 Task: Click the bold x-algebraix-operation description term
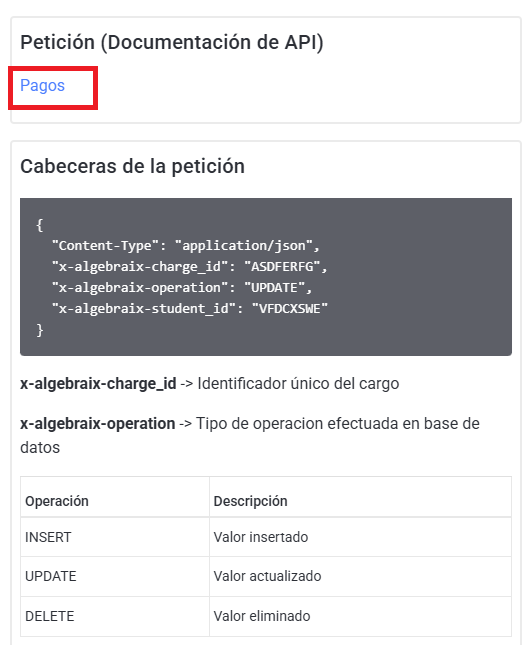click(97, 423)
